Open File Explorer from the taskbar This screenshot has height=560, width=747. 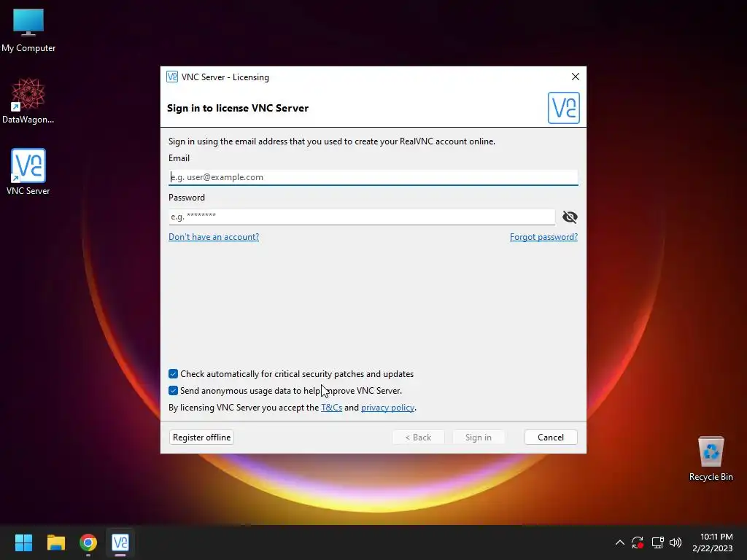click(x=55, y=542)
